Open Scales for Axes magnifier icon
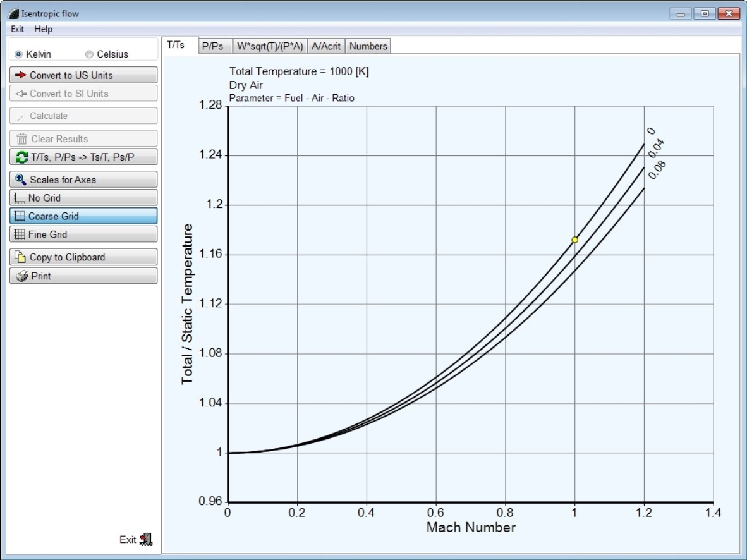 coord(21,180)
